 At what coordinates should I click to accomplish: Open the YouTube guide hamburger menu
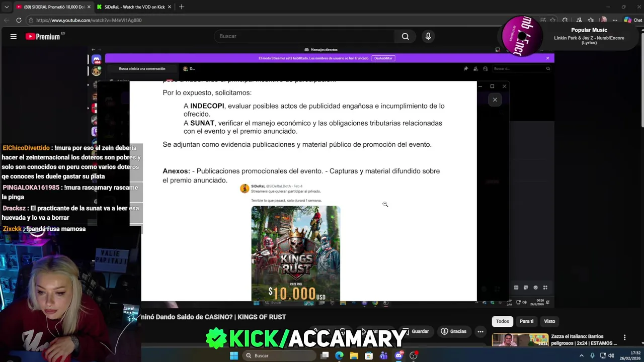click(14, 36)
